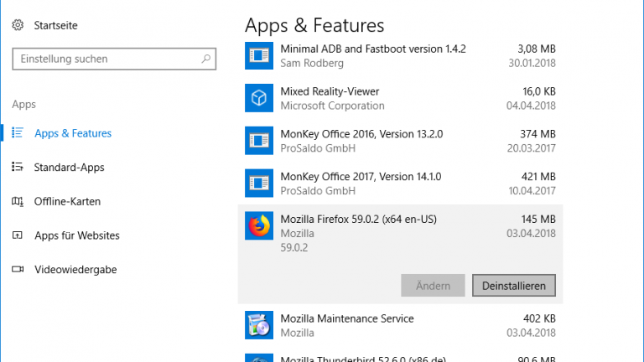The width and height of the screenshot is (644, 362).
Task: Click the Videowiedergabe camera icon
Action: tap(18, 270)
